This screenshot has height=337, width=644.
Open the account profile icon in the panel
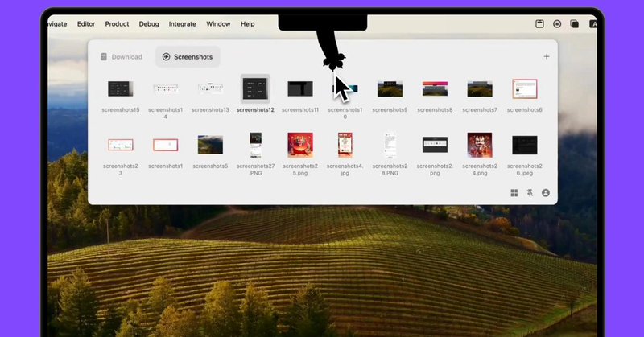click(546, 193)
